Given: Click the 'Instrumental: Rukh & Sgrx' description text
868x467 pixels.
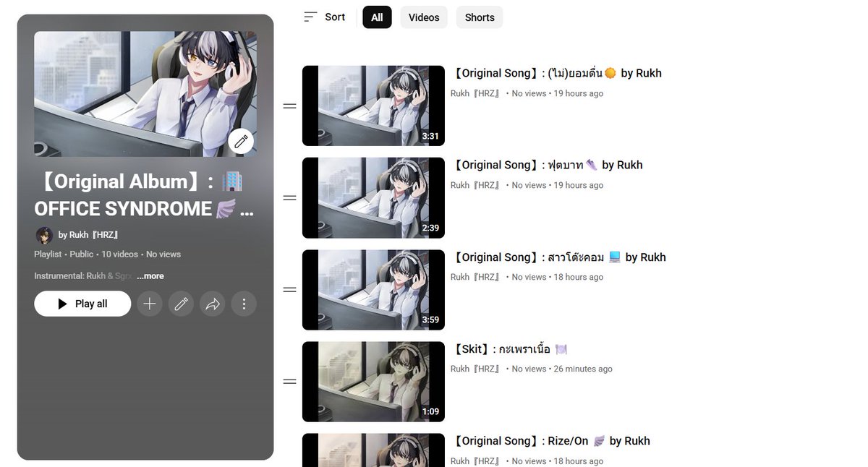Looking at the screenshot, I should click(84, 276).
